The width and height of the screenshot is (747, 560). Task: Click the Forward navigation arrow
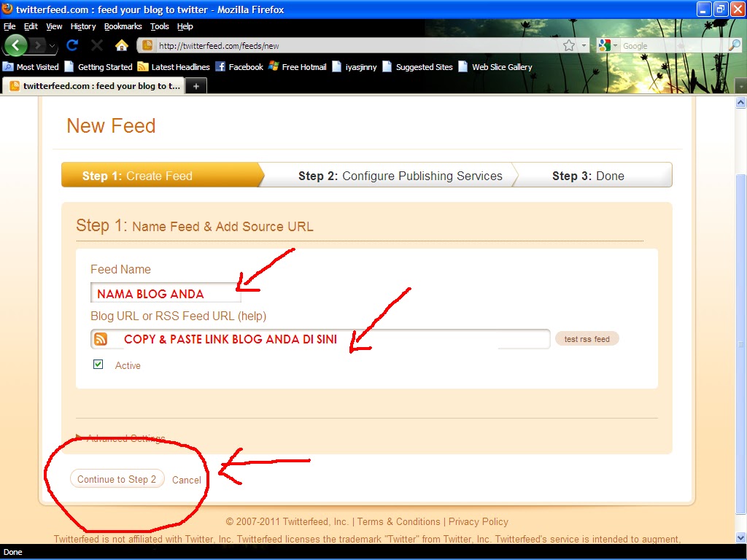tap(38, 46)
